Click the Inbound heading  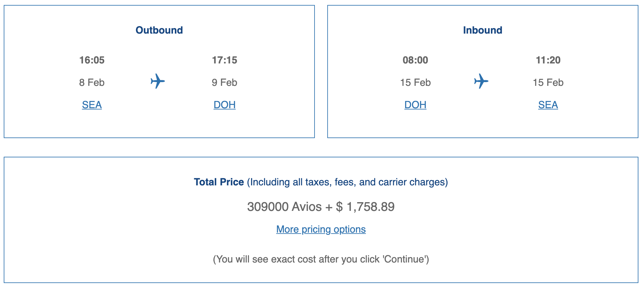click(483, 30)
